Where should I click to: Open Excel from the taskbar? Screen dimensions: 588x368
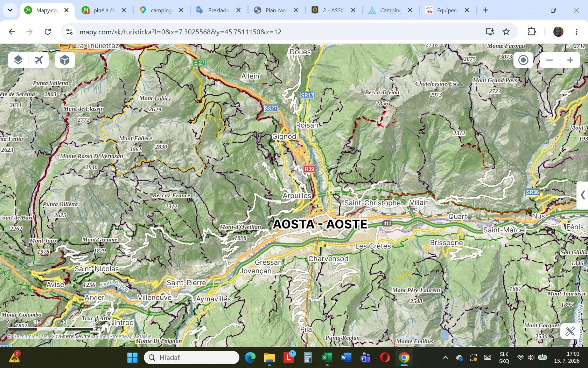327,357
